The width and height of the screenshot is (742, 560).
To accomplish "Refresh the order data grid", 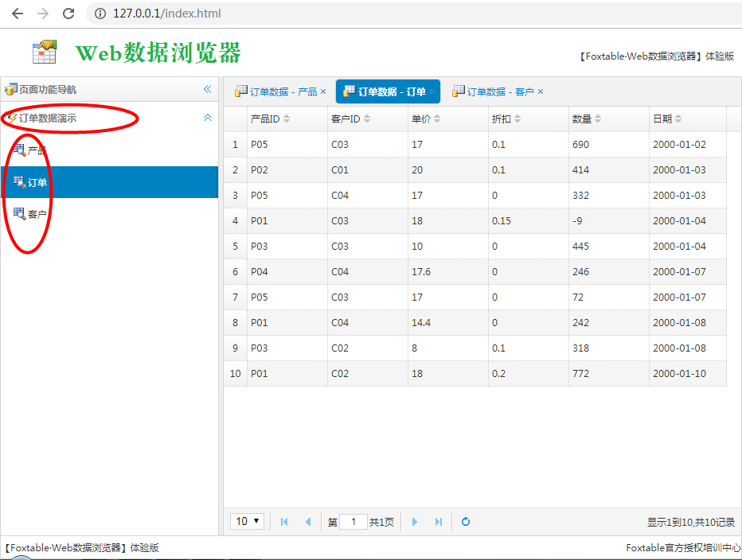I will coord(466,522).
